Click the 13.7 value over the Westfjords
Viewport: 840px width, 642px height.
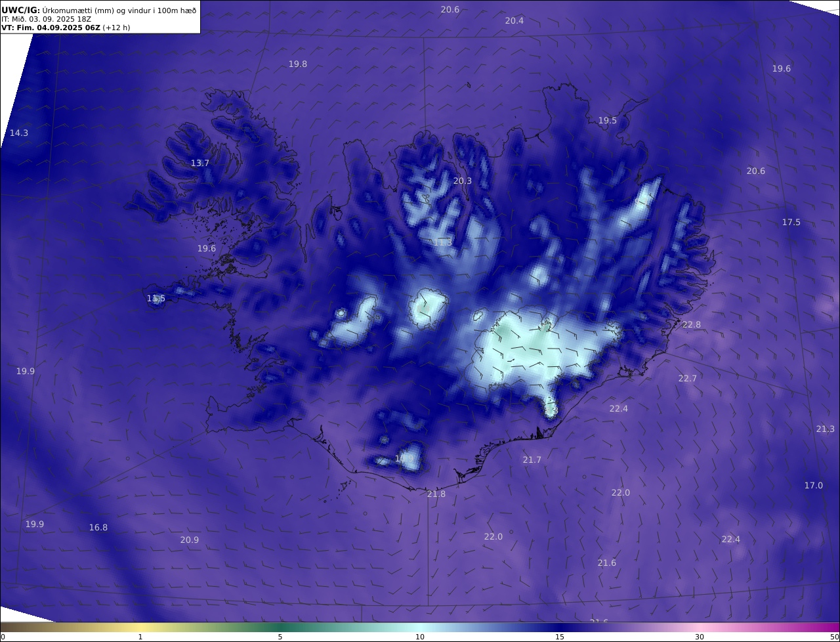200,163
